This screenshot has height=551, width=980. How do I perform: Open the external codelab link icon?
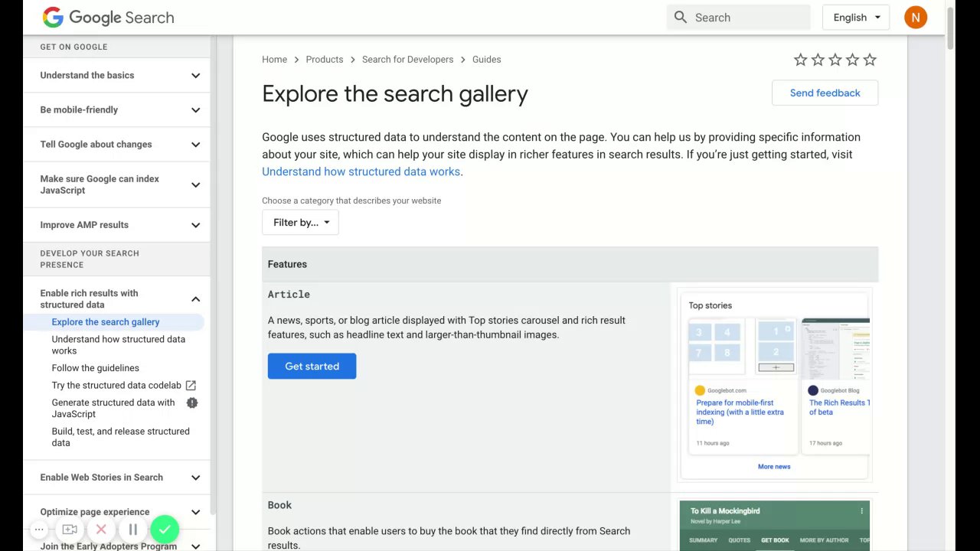click(x=191, y=385)
